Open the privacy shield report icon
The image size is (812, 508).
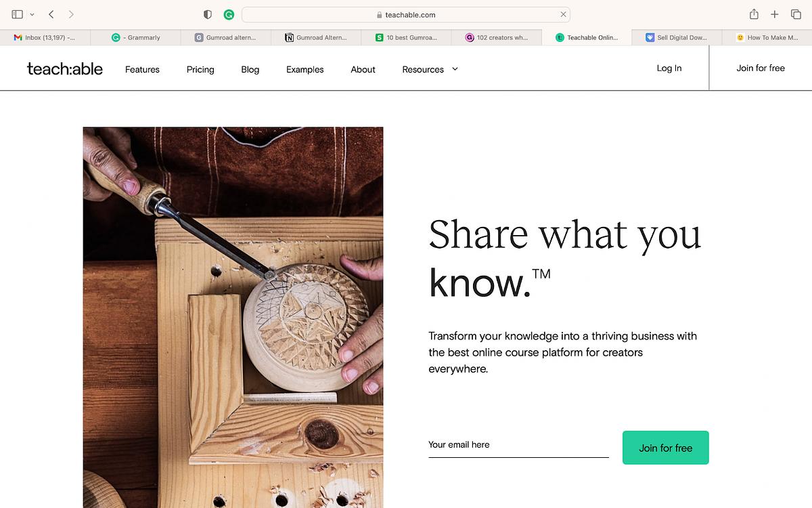click(208, 14)
